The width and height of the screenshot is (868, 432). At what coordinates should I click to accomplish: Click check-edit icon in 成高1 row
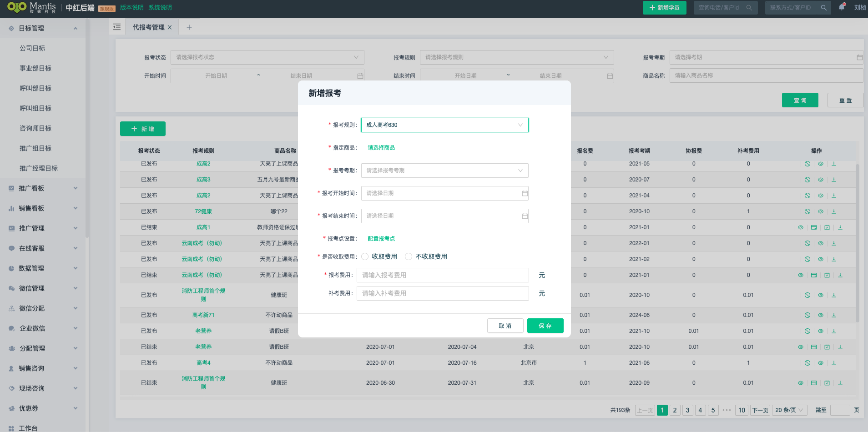click(827, 227)
